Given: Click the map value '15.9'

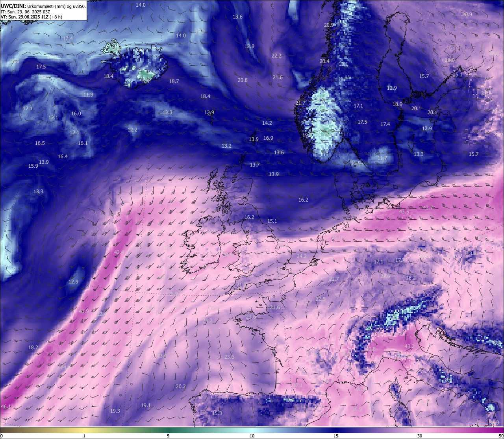Looking at the screenshot, I should coord(33,166).
